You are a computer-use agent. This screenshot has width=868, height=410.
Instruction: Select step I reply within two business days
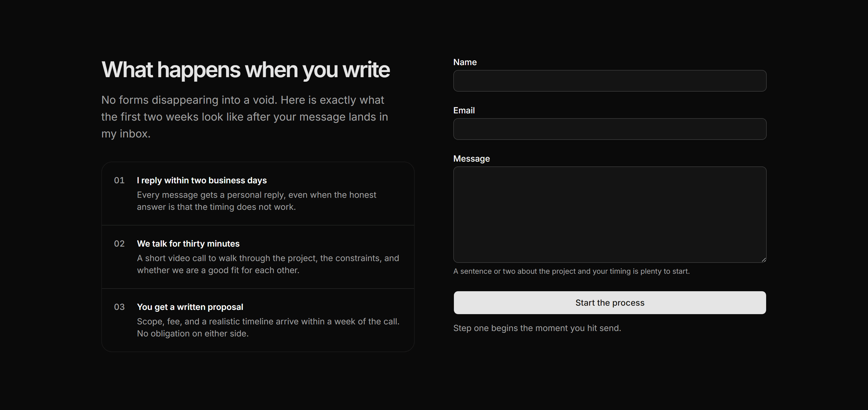click(x=258, y=194)
